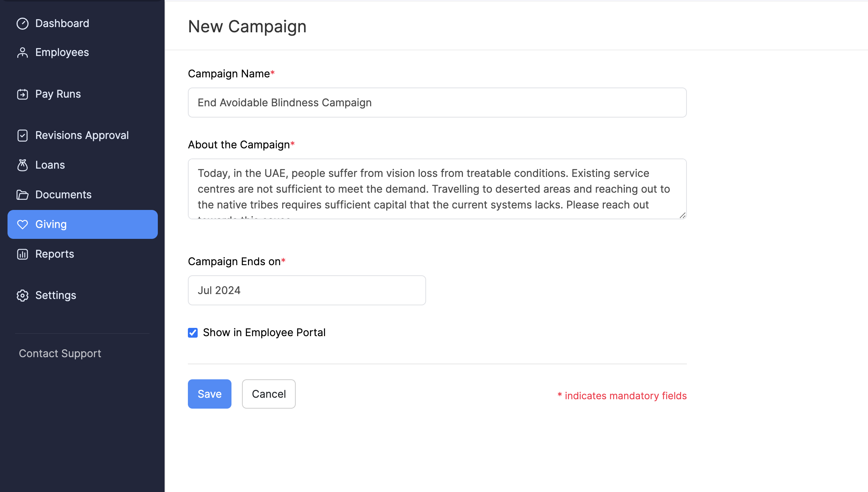The height and width of the screenshot is (492, 868).
Task: Click the Campaign Name text field
Action: point(437,103)
